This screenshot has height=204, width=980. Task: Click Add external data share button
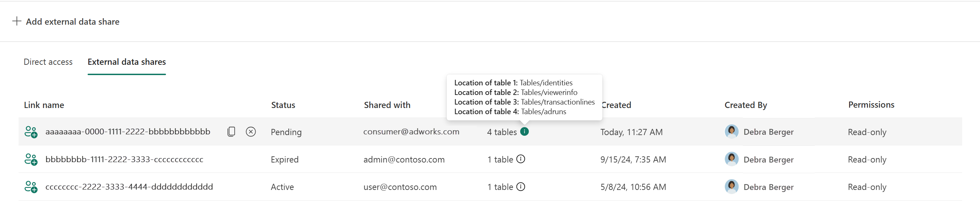tap(72, 22)
